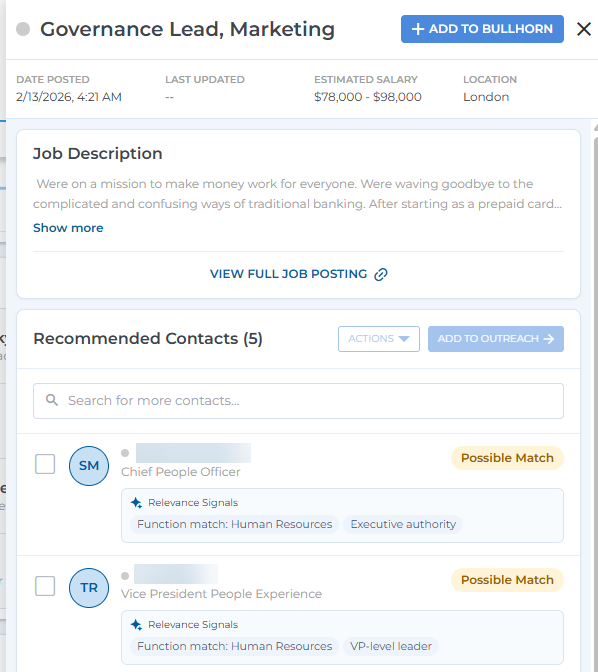
Task: Click the Executive authority signal tag
Action: point(403,525)
